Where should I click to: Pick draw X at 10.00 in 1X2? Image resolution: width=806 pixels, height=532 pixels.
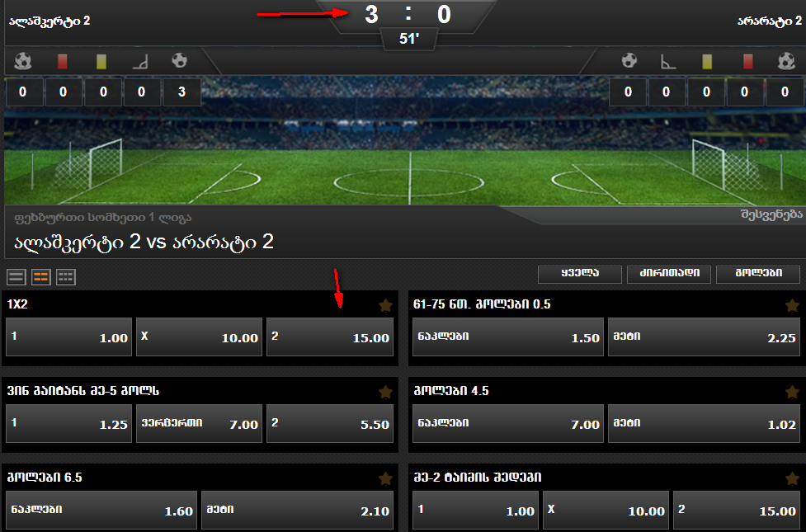pyautogui.click(x=200, y=337)
